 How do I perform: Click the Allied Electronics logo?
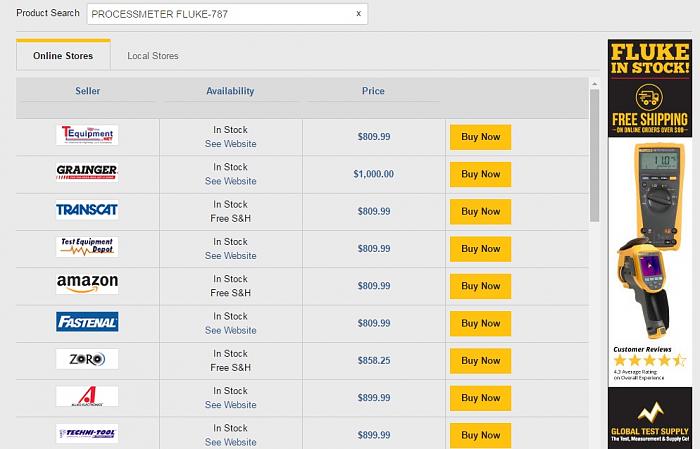[87, 396]
